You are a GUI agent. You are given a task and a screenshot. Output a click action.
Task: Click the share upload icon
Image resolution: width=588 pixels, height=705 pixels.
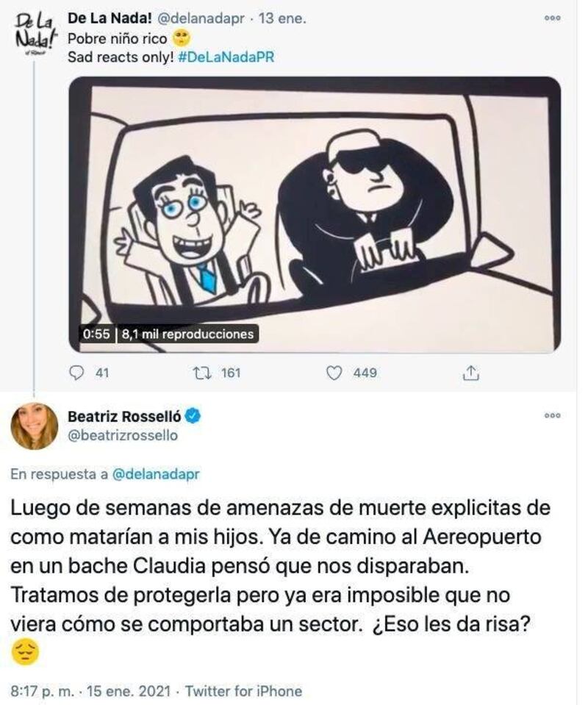pyautogui.click(x=470, y=373)
